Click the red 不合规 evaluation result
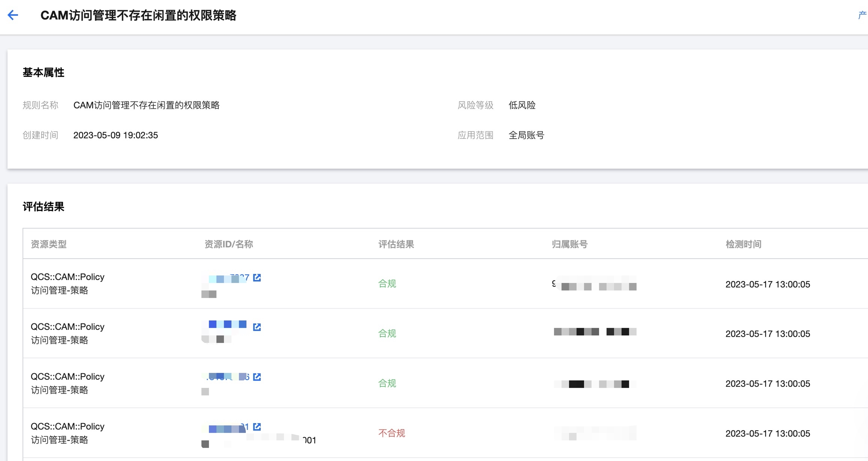Image resolution: width=868 pixels, height=461 pixels. click(x=391, y=433)
